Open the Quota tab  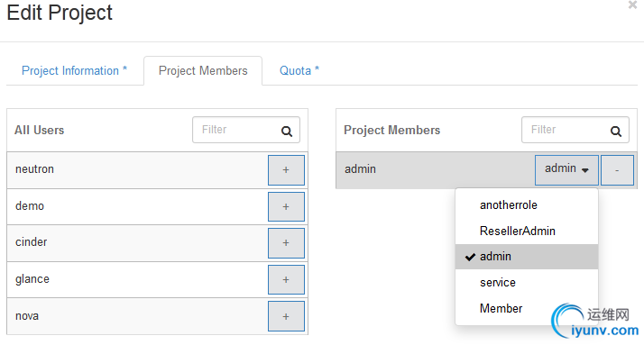point(299,70)
